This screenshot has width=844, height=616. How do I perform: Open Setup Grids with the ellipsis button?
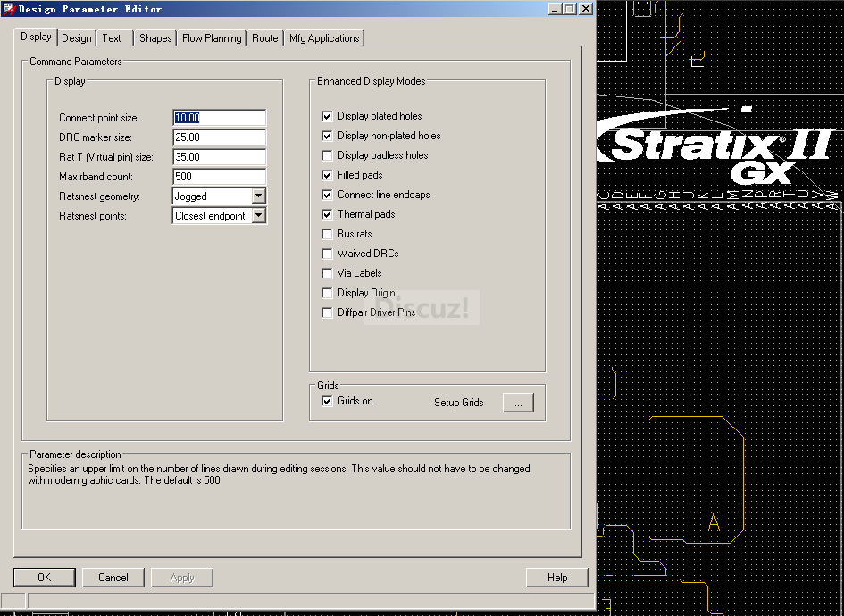coord(518,403)
